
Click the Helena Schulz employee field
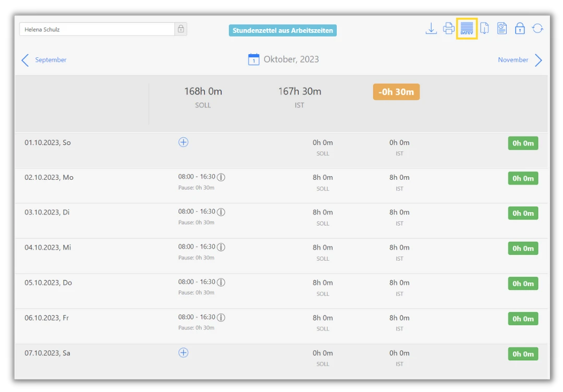(97, 29)
